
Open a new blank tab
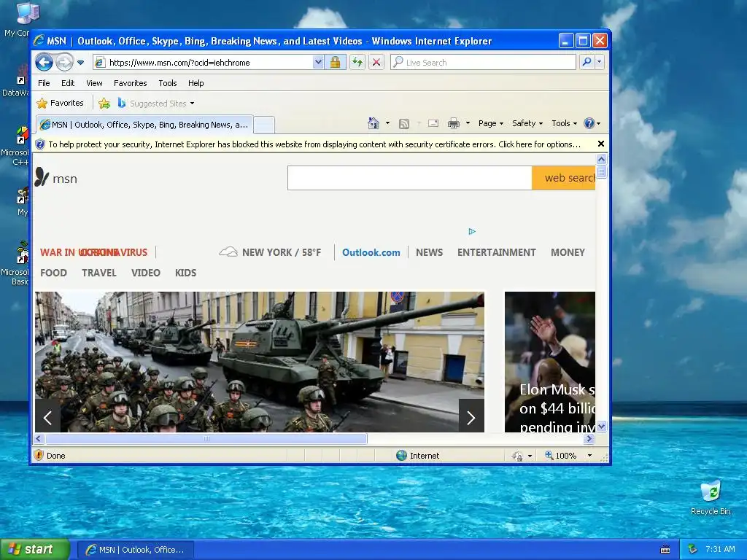click(263, 125)
